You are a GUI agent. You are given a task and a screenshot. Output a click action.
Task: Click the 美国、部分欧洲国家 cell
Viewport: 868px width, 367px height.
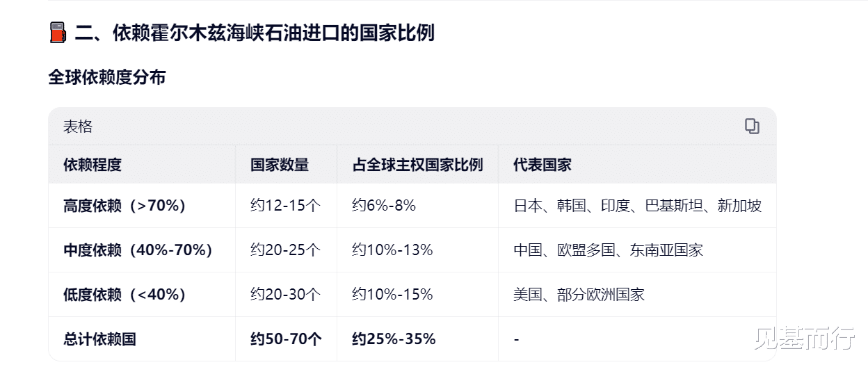click(x=579, y=295)
